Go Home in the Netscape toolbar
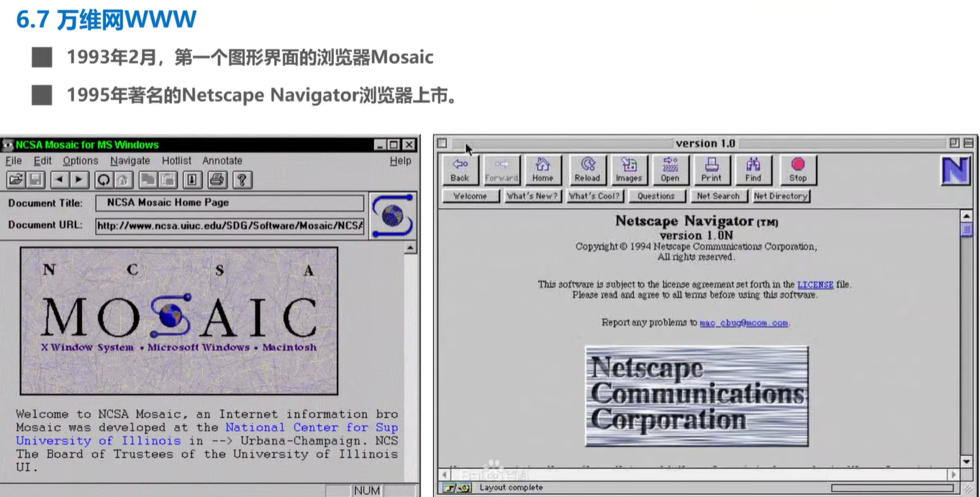This screenshot has height=497, width=980. (x=543, y=170)
